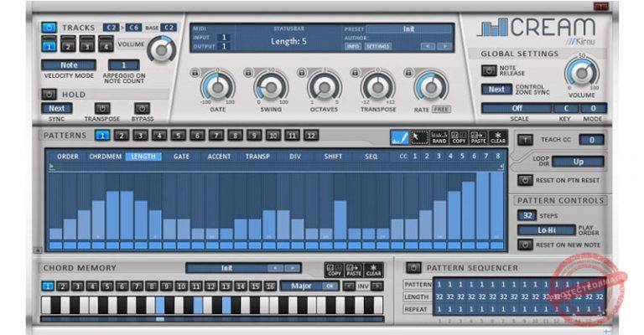Switch to the CHRDMEM tab
Screen dimensions: 644x335
point(105,157)
